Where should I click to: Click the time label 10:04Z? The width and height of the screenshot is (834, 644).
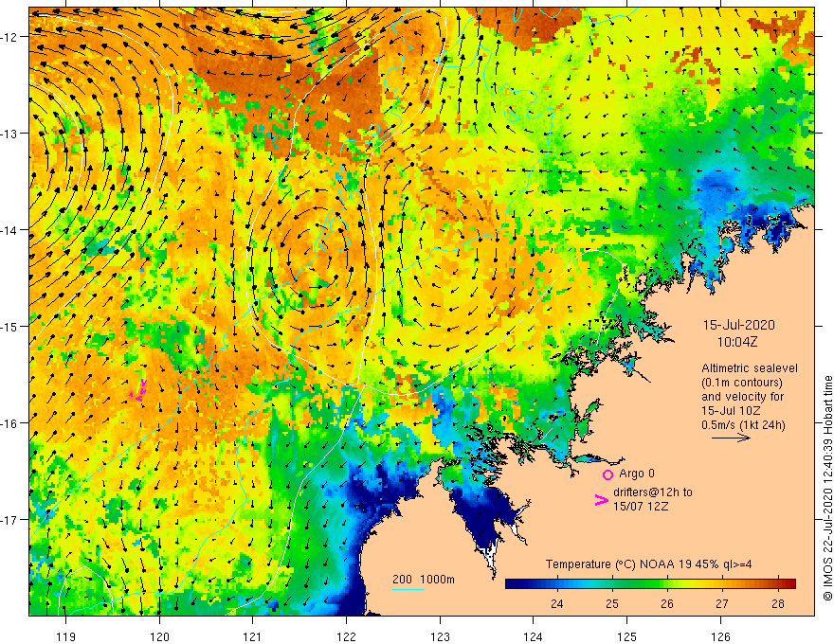(737, 342)
